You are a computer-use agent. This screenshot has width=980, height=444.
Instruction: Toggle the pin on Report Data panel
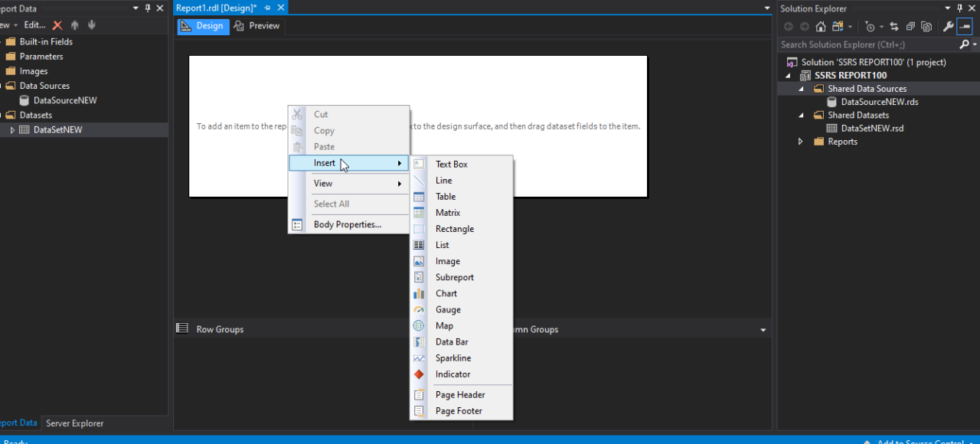(x=148, y=8)
